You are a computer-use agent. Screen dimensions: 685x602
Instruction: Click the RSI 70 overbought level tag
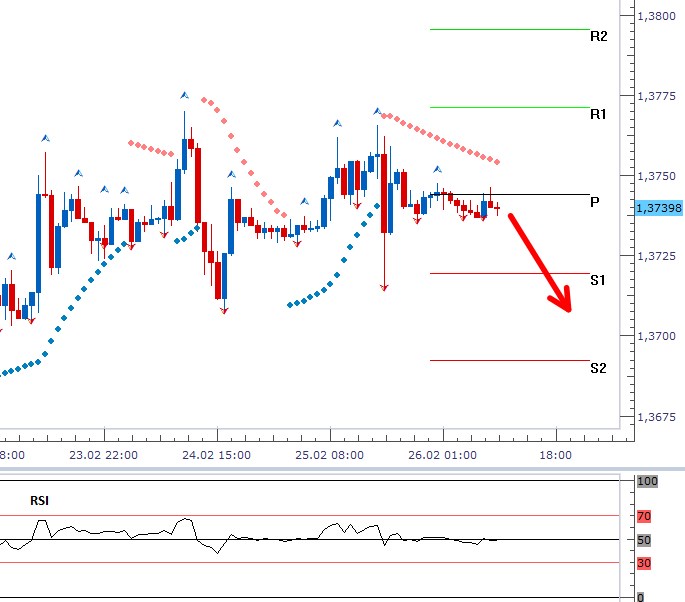[x=645, y=517]
